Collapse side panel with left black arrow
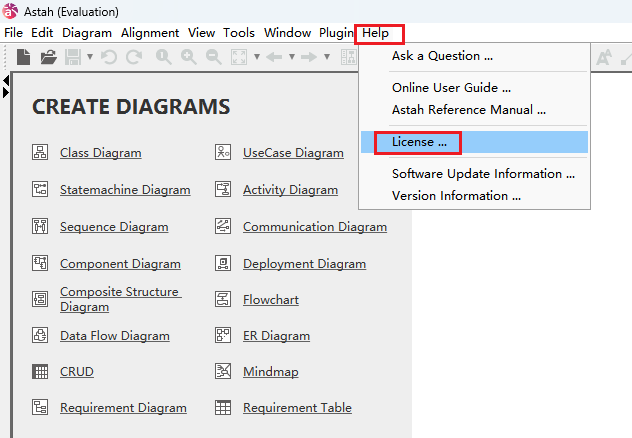This screenshot has width=632, height=438. (x=6, y=81)
